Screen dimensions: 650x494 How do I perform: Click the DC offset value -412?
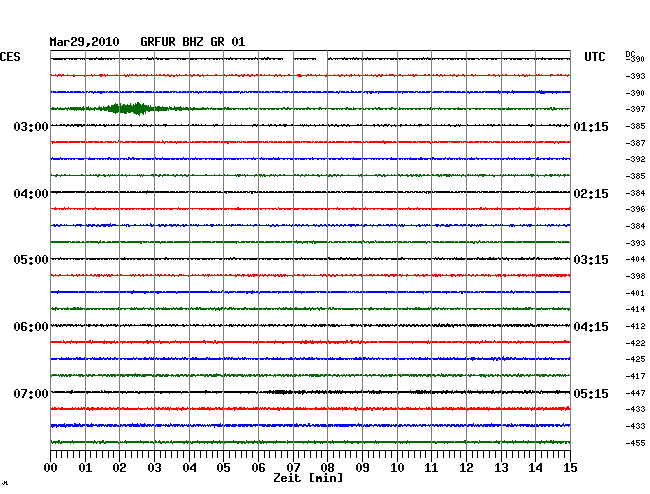pos(635,326)
